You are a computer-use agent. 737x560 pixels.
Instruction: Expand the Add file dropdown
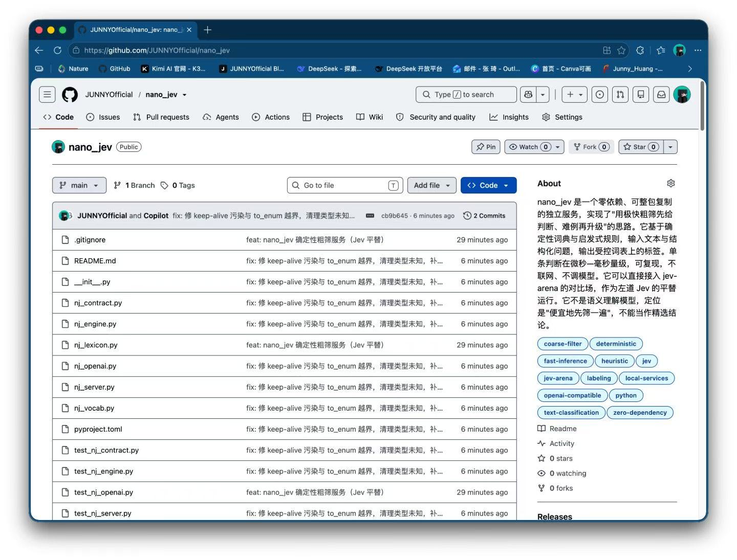(x=431, y=185)
